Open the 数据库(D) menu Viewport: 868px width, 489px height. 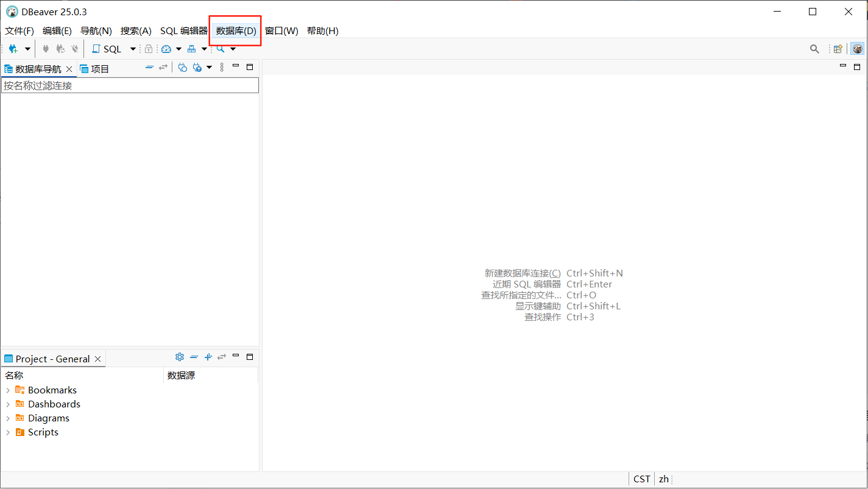(x=236, y=30)
